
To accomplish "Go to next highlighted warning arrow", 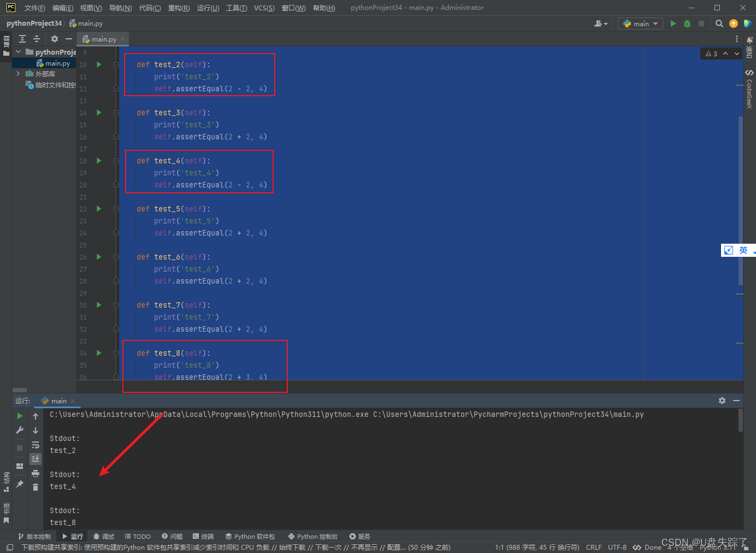I will (737, 54).
